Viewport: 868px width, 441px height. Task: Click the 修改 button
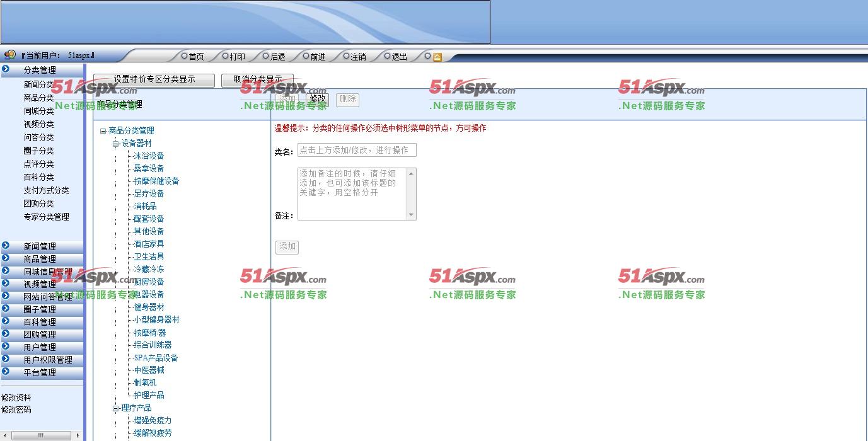click(318, 99)
